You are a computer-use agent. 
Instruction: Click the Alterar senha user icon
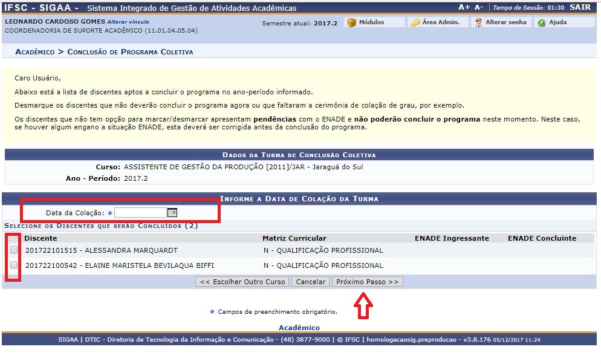tap(479, 22)
